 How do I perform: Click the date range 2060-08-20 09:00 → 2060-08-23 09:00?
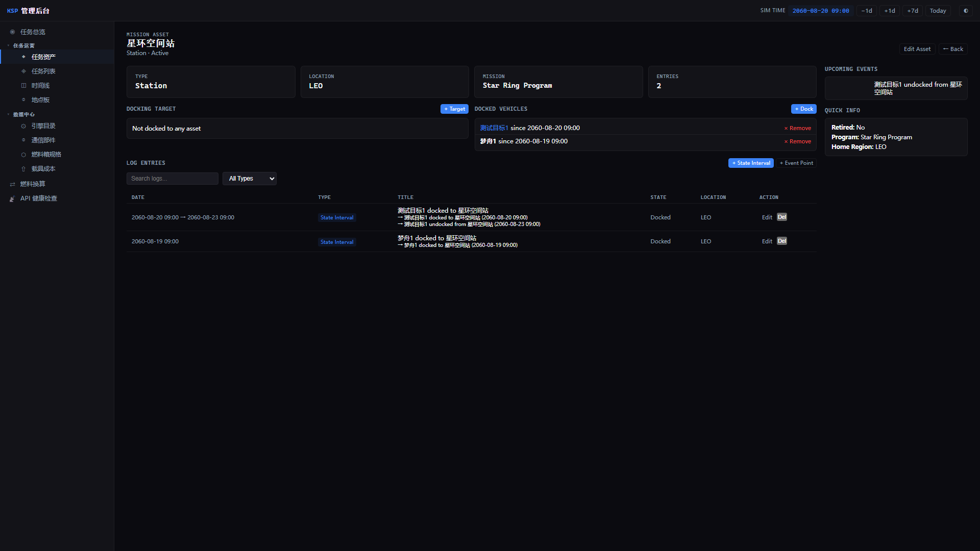click(183, 217)
